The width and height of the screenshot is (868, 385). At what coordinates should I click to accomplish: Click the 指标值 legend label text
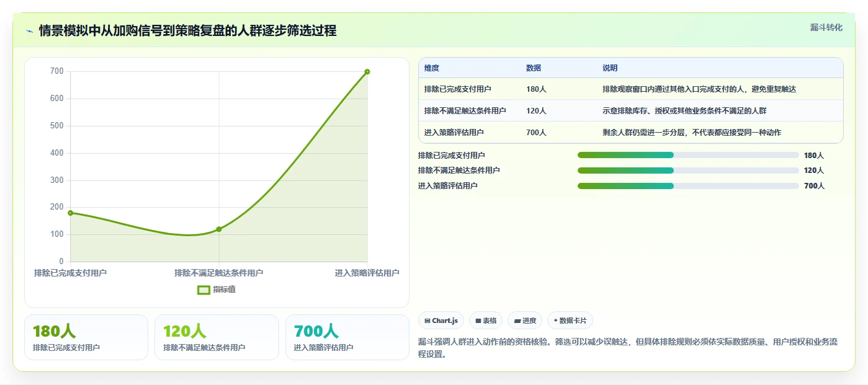tap(225, 290)
